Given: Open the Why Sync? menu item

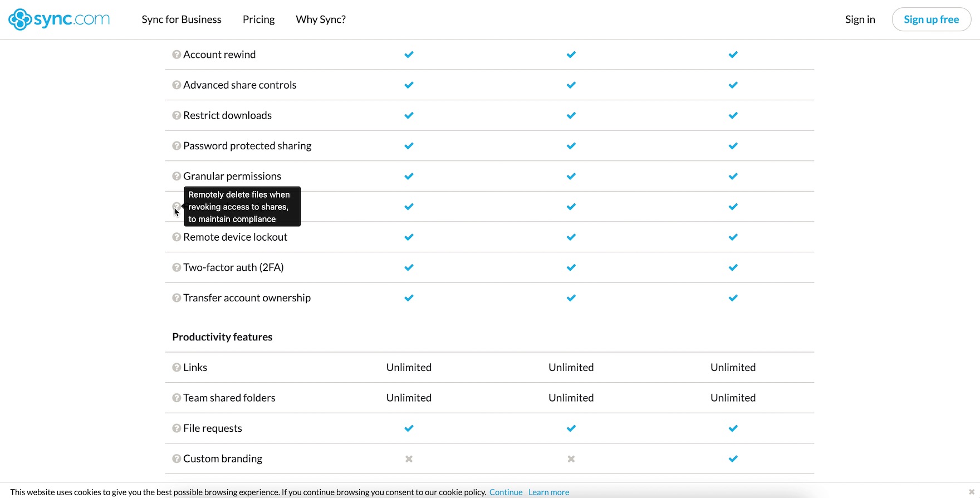Looking at the screenshot, I should pyautogui.click(x=321, y=19).
